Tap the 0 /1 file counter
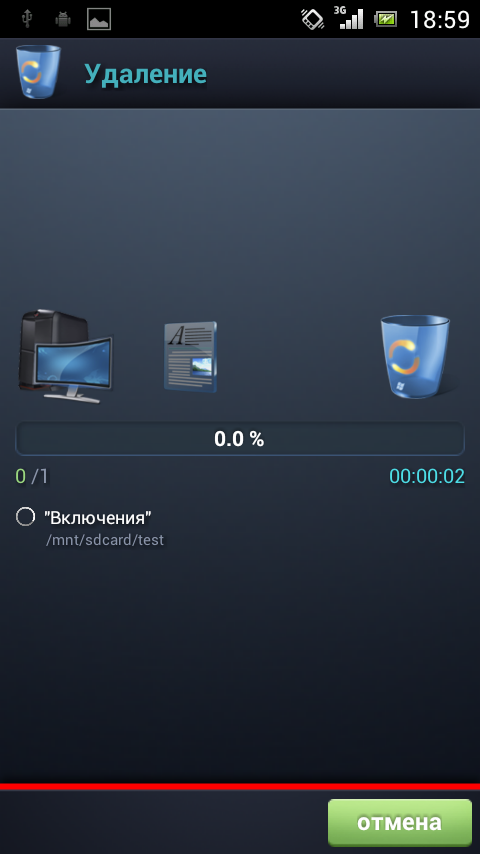 32,477
